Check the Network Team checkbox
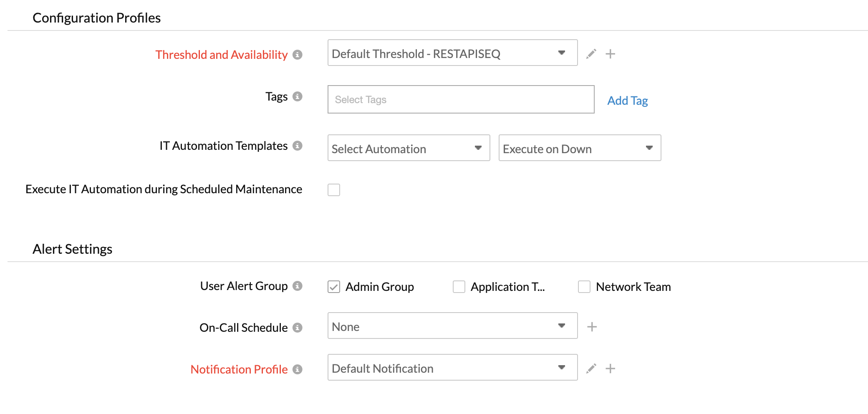 [x=584, y=287]
